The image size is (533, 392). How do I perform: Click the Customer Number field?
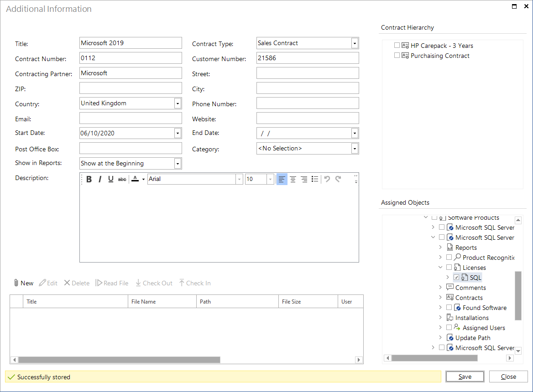pyautogui.click(x=308, y=58)
